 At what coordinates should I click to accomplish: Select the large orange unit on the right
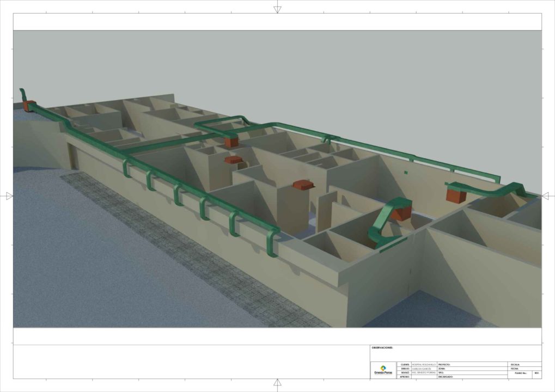(x=456, y=194)
